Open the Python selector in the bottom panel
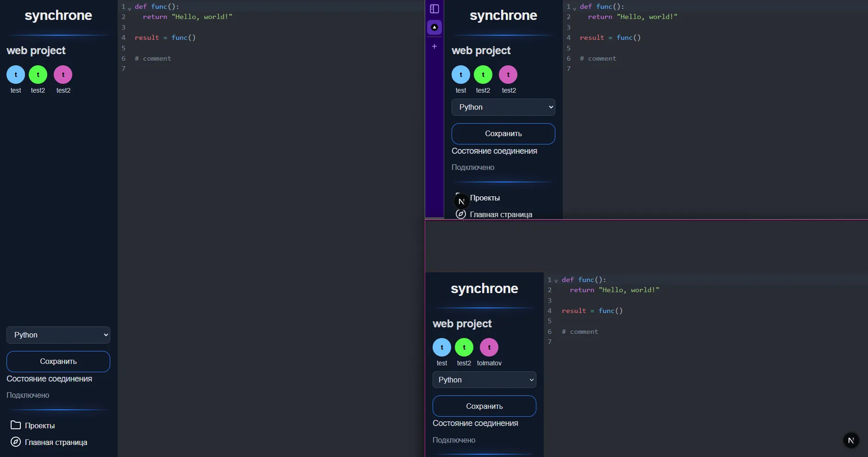 tap(484, 380)
